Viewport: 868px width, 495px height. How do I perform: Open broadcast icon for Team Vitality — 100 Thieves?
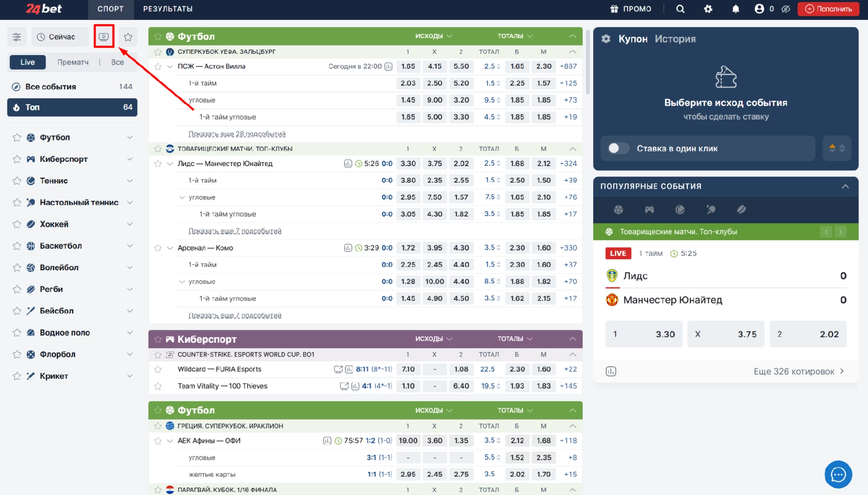coord(344,386)
